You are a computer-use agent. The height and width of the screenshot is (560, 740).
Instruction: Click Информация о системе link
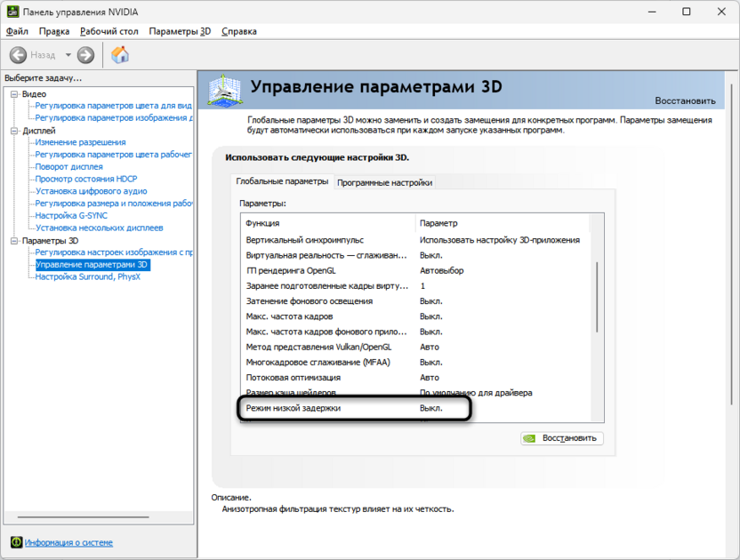(x=68, y=542)
